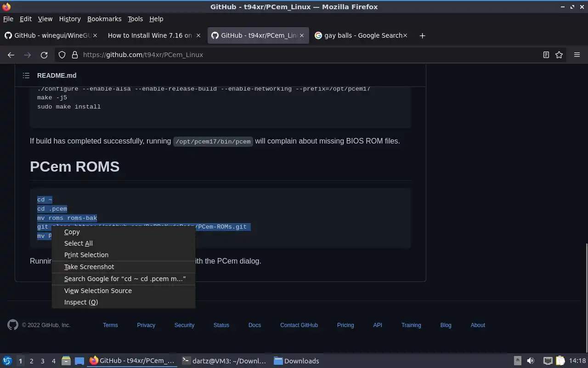The image size is (588, 368).
Task: Close the gay balls Google Search tab
Action: (405, 35)
